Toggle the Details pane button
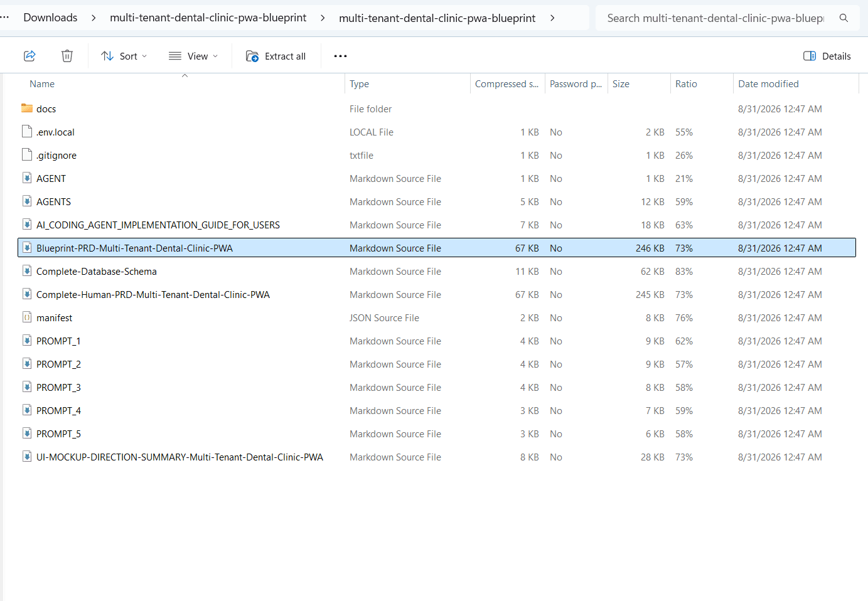The image size is (868, 601). [827, 56]
